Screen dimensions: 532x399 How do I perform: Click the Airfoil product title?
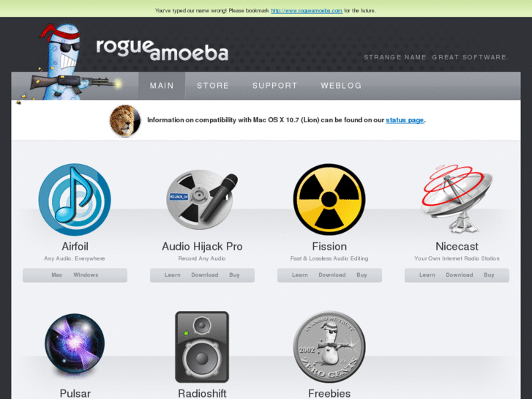tap(75, 246)
